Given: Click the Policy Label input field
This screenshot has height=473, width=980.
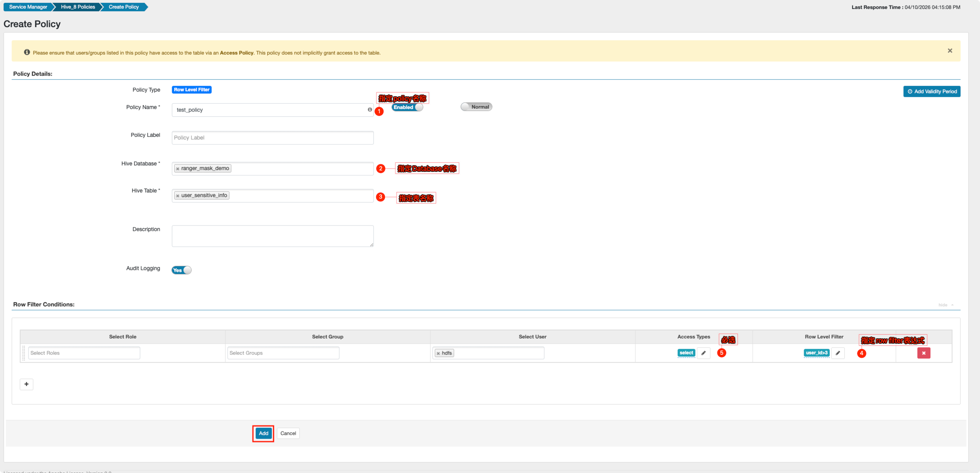Looking at the screenshot, I should [x=272, y=138].
